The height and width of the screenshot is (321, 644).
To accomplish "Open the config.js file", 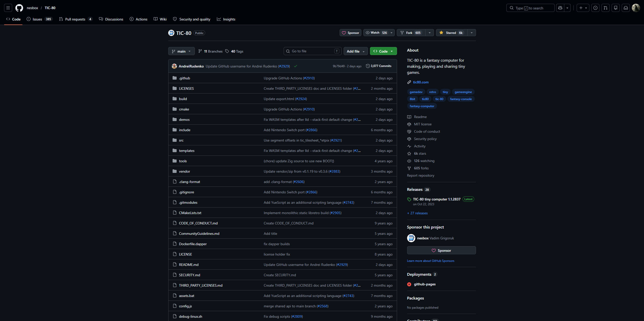I will pyautogui.click(x=185, y=306).
